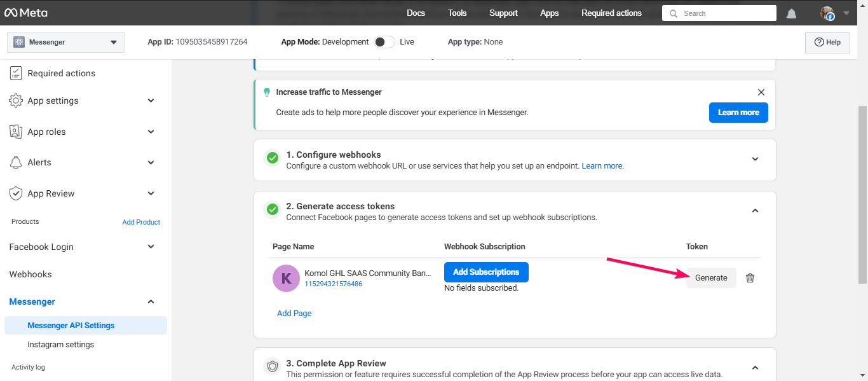Click the lightbulb icon in traffic banner
Image resolution: width=868 pixels, height=381 pixels.
click(267, 92)
